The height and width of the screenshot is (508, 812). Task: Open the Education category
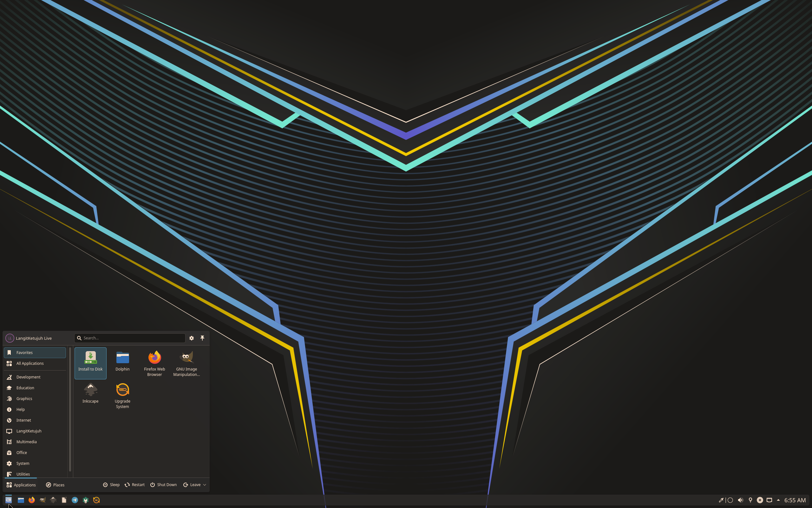click(35, 388)
